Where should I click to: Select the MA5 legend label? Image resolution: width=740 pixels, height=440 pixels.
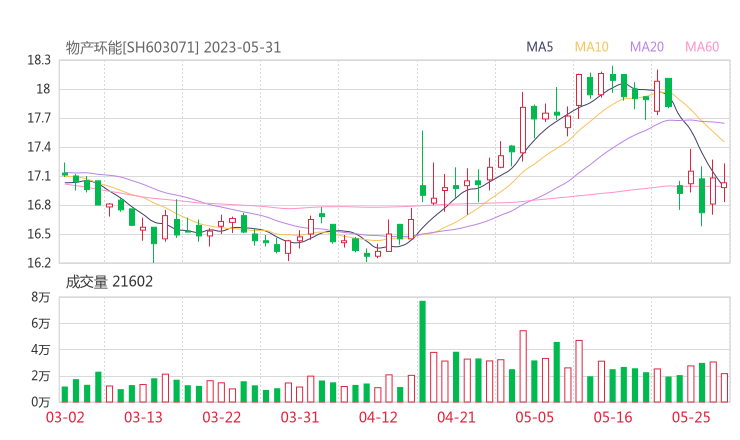pos(539,47)
